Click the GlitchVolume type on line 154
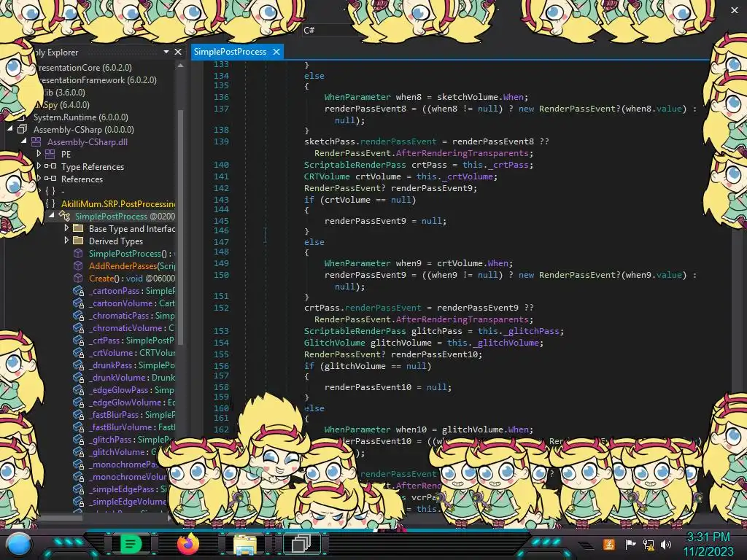This screenshot has width=747, height=560. 334,343
